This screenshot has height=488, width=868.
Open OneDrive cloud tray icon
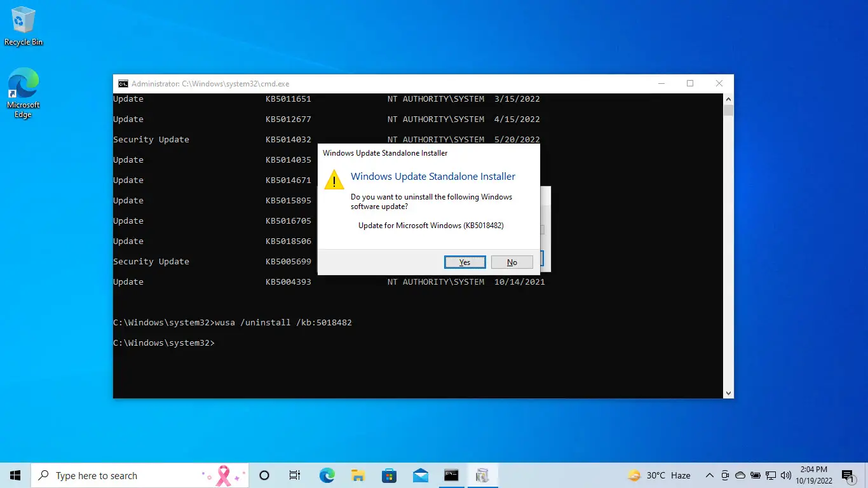(740, 475)
